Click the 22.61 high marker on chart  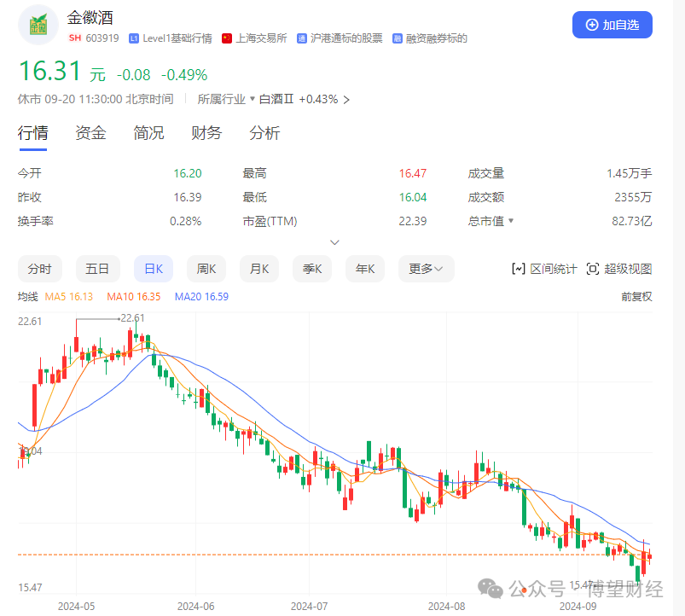pyautogui.click(x=132, y=318)
